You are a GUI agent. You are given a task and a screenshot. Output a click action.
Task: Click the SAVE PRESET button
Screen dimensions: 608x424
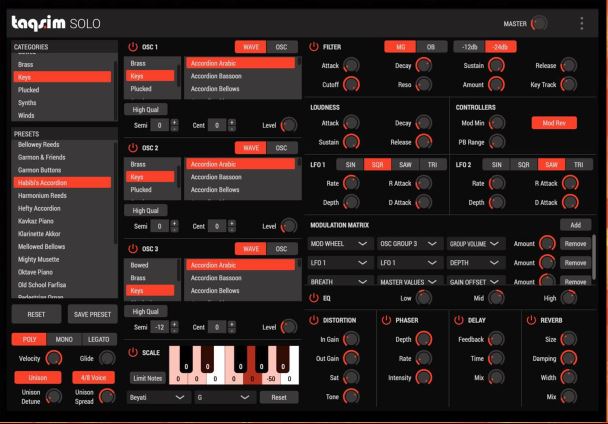coord(92,314)
